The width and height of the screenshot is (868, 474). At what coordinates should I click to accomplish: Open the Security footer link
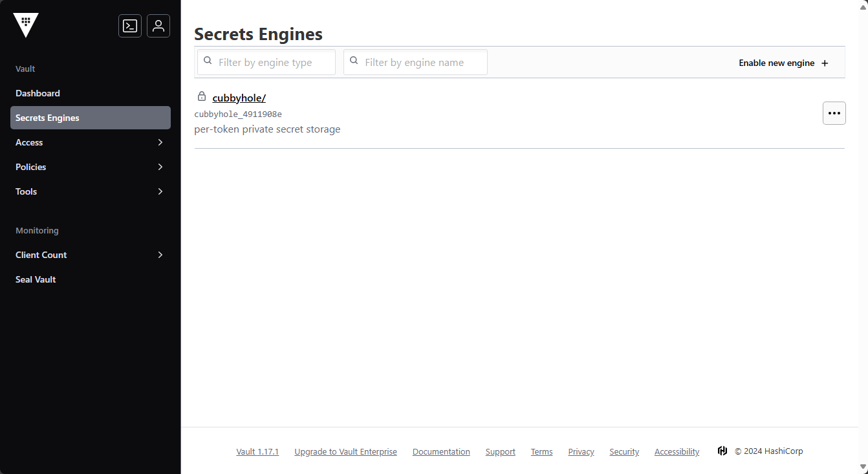[x=624, y=451]
